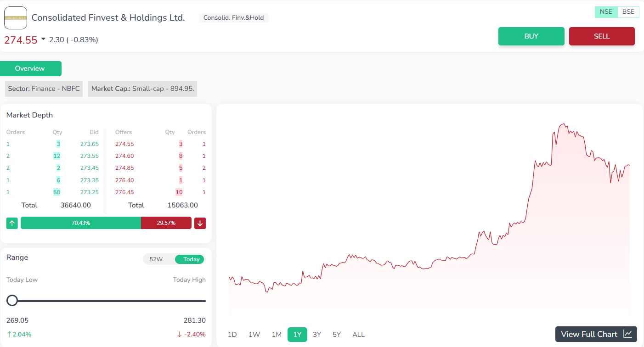Click the Consolid. Finv.&Hold ticker tag
The width and height of the screenshot is (644, 347).
point(234,18)
